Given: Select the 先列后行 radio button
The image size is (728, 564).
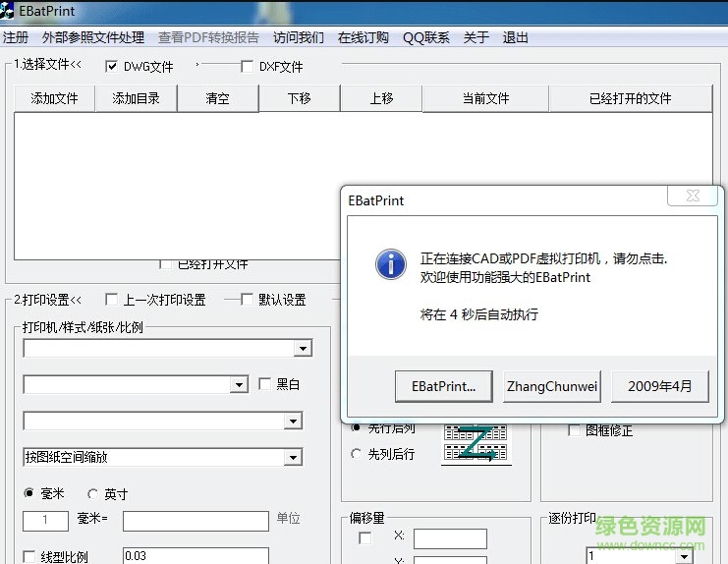Looking at the screenshot, I should (356, 454).
